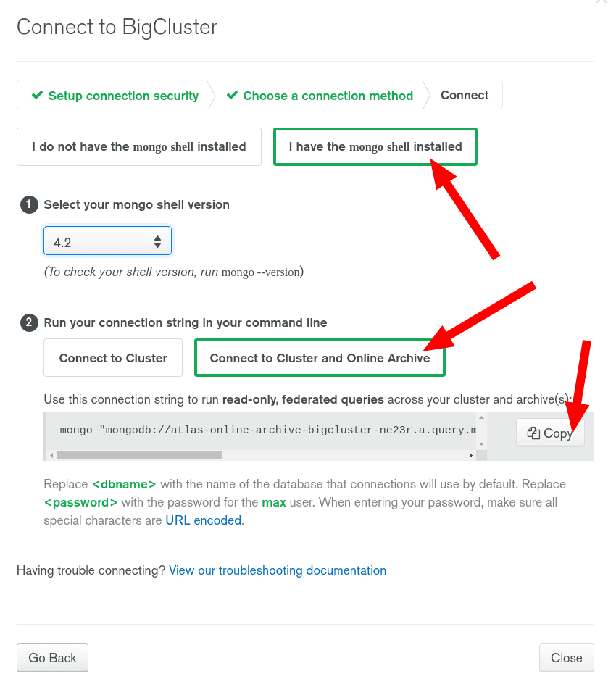Image resolution: width=616 pixels, height=692 pixels.
Task: View our troubleshooting documentation link
Action: (x=278, y=570)
